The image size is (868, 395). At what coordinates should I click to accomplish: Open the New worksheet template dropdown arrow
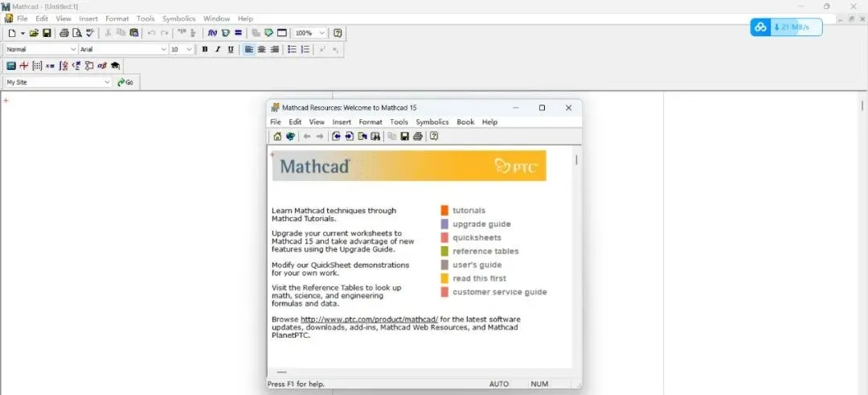[23, 33]
